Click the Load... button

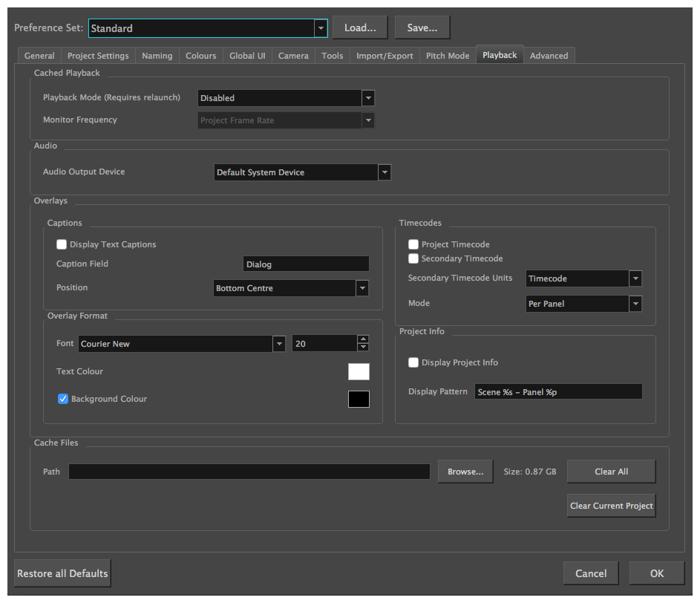pos(360,27)
